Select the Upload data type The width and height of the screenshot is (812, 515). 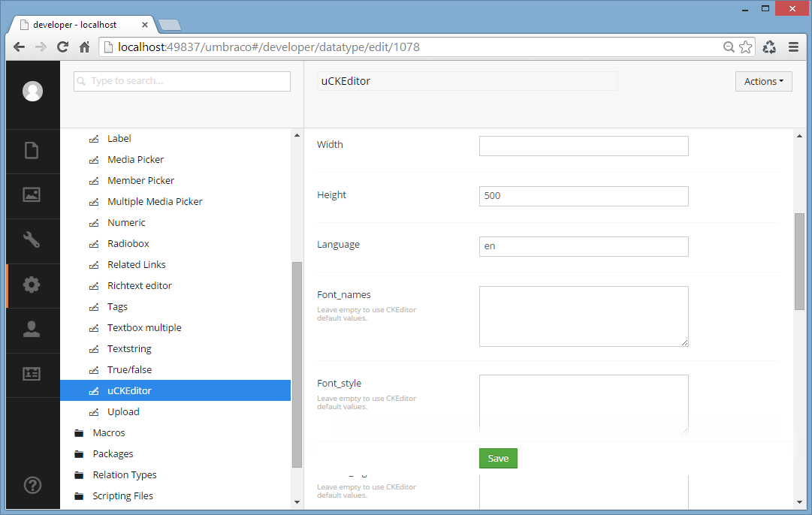pos(123,412)
